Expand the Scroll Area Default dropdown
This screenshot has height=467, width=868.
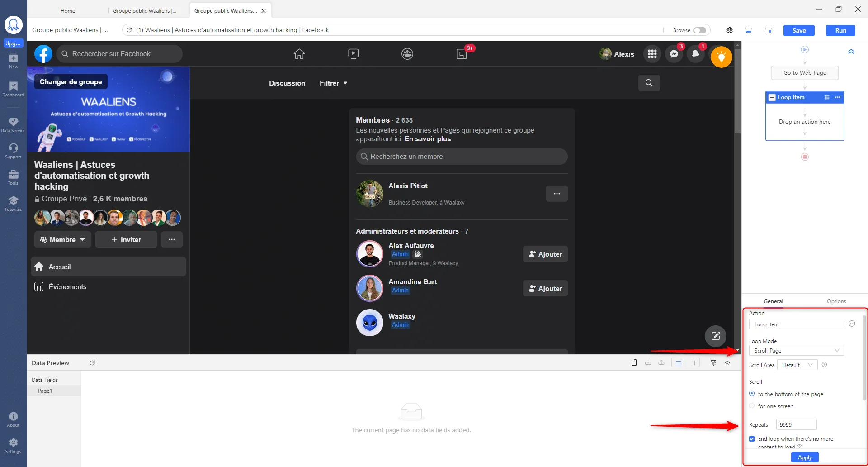pyautogui.click(x=797, y=365)
